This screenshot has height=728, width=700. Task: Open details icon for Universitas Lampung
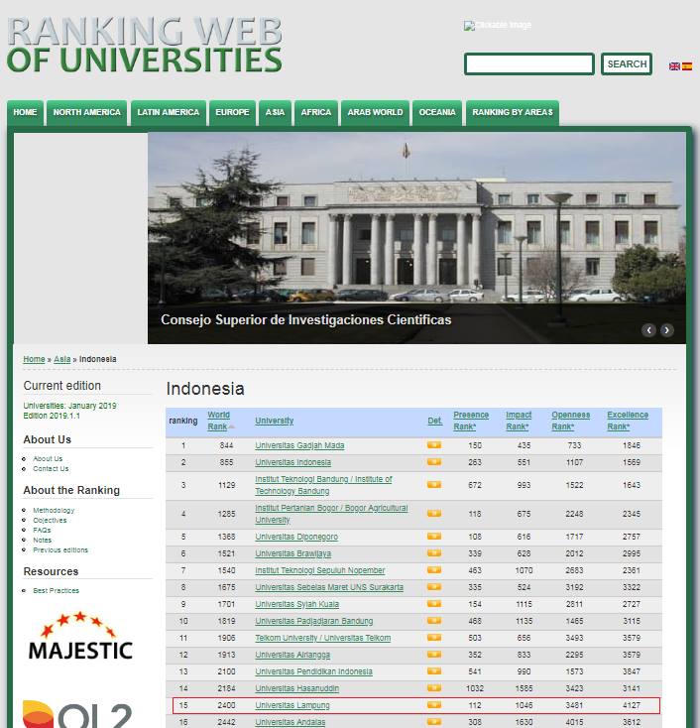pos(434,705)
